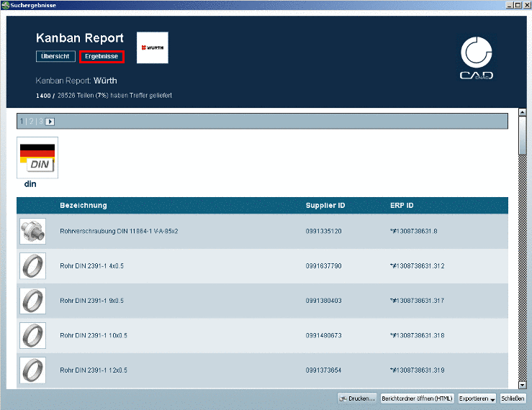Image resolution: width=532 pixels, height=410 pixels.
Task: Select 'Rohrverschraubung DIN 11864-1 V-A-85x2' text
Action: pos(119,232)
